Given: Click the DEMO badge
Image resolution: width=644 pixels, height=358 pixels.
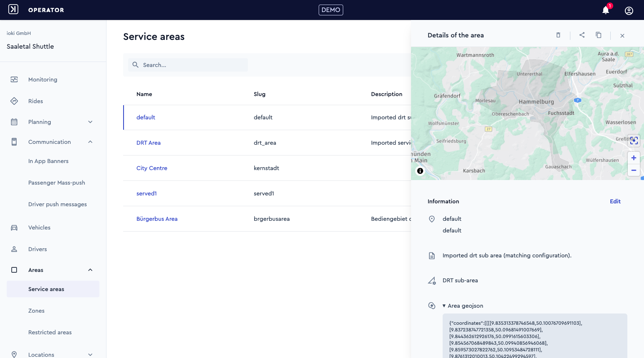Looking at the screenshot, I should click(331, 10).
